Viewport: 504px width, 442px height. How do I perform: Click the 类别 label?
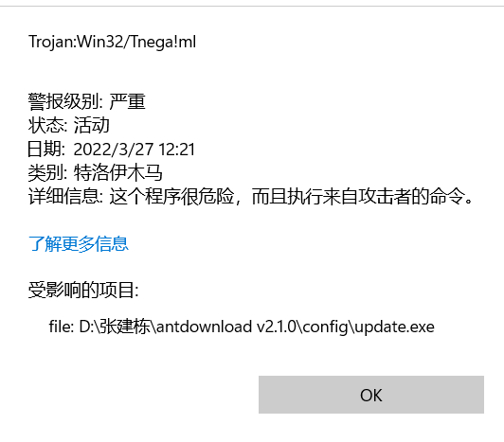[46, 173]
